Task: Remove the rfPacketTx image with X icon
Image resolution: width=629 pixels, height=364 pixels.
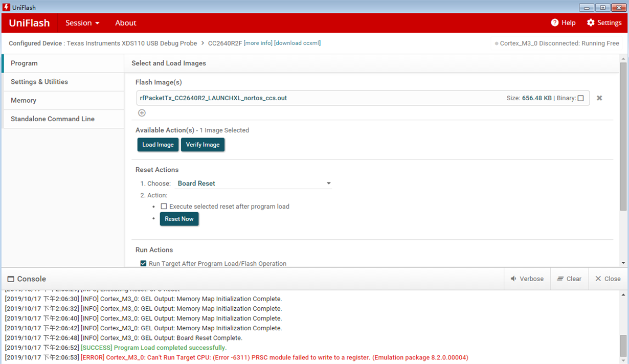Action: click(599, 98)
